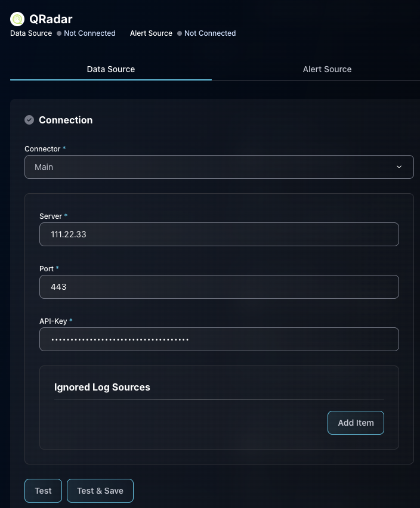Screen dimensions: 420x508
Task: Click the QRadar title text
Action: tap(51, 19)
